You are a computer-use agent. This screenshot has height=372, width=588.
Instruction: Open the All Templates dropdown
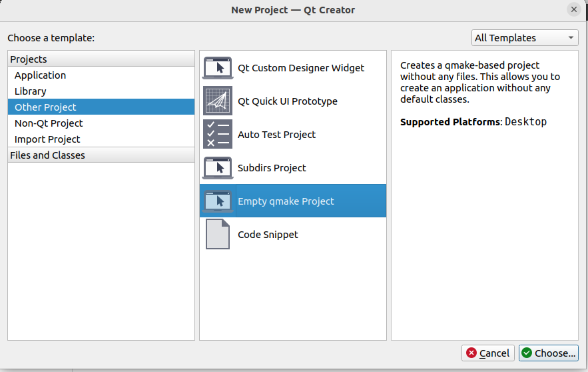tap(525, 38)
